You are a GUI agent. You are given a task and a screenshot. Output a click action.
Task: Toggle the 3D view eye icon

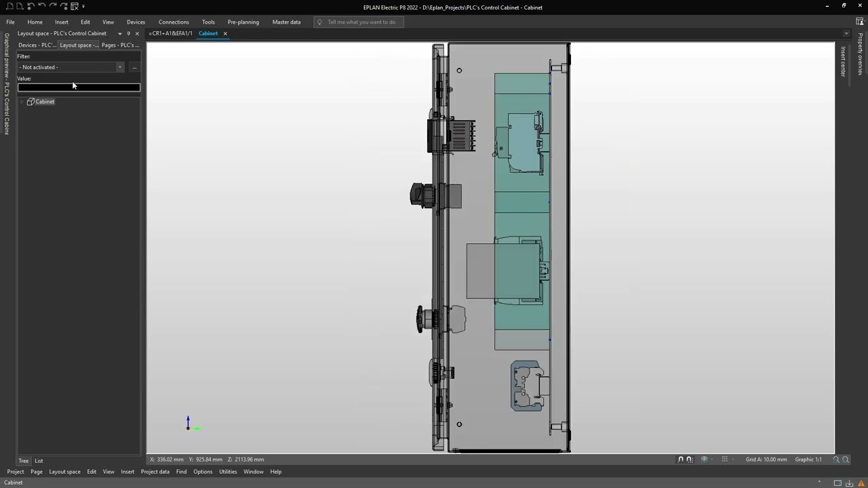[705, 460]
